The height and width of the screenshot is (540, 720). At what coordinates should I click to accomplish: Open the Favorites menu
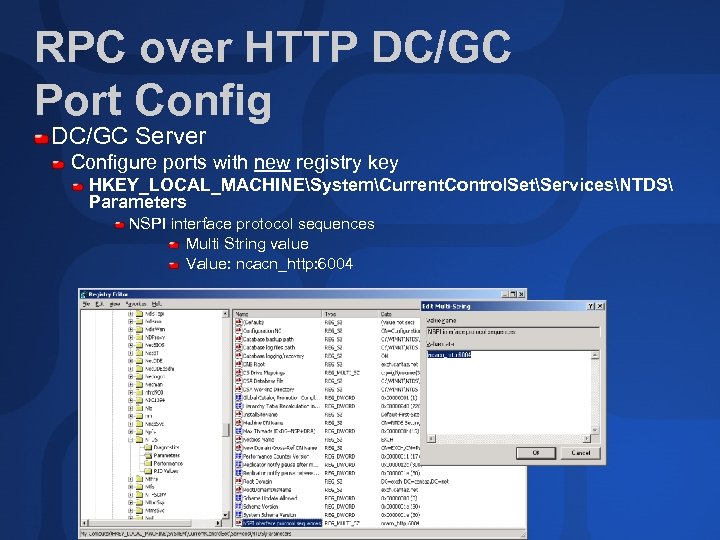click(136, 304)
